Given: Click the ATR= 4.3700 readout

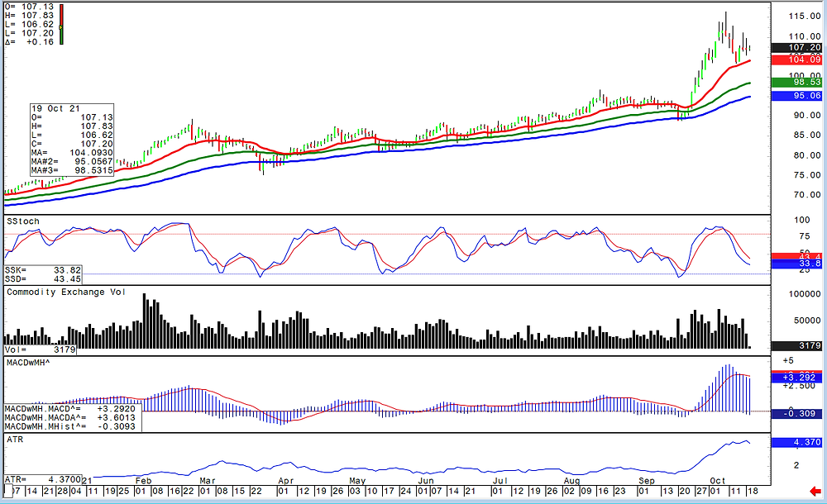Looking at the screenshot, I should tap(43, 480).
